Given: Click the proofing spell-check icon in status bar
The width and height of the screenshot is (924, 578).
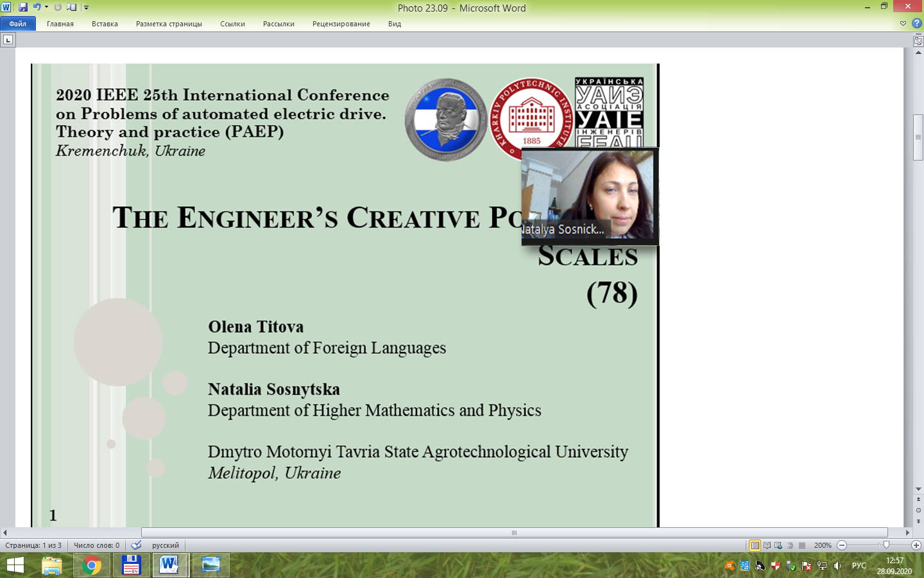Looking at the screenshot, I should 136,545.
